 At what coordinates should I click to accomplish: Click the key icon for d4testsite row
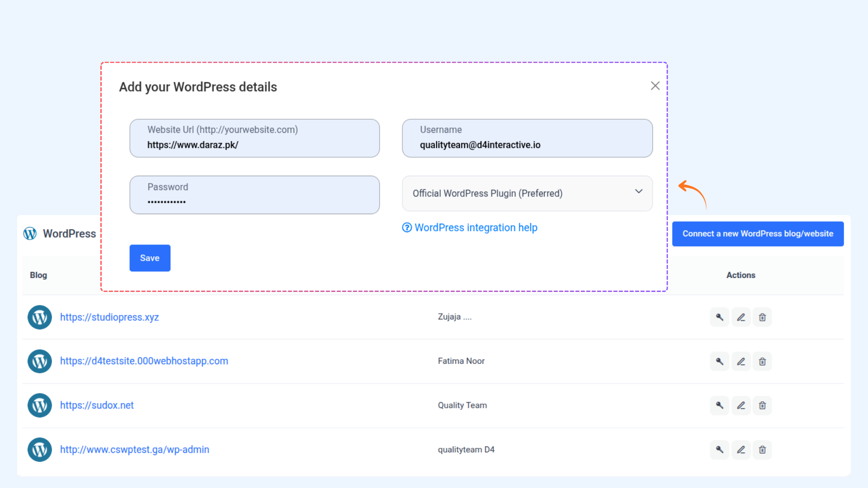pos(719,361)
